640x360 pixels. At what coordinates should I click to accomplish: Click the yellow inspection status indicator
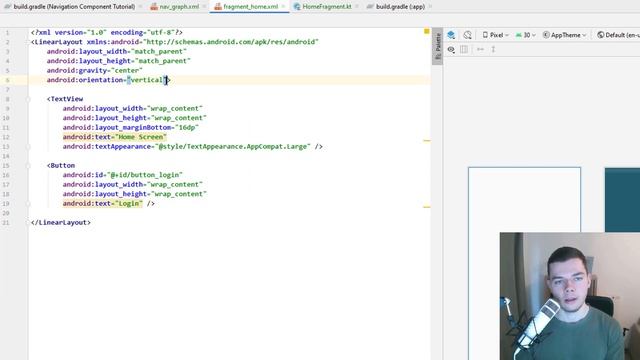pos(427,31)
